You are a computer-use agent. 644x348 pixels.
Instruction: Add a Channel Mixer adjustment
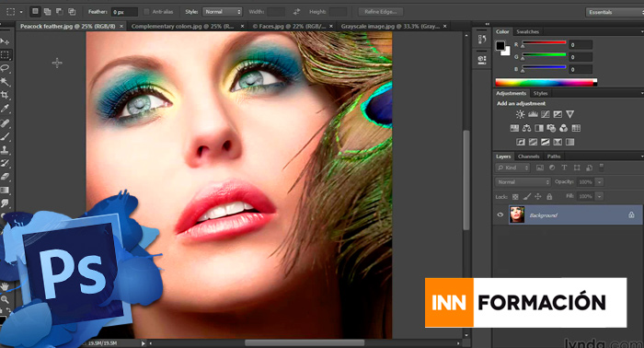(563, 128)
